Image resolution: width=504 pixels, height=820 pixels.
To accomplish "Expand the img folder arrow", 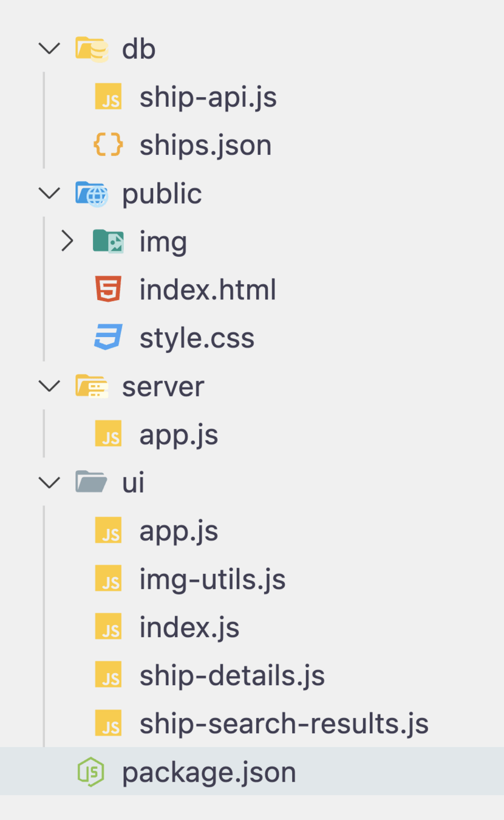I will (67, 242).
